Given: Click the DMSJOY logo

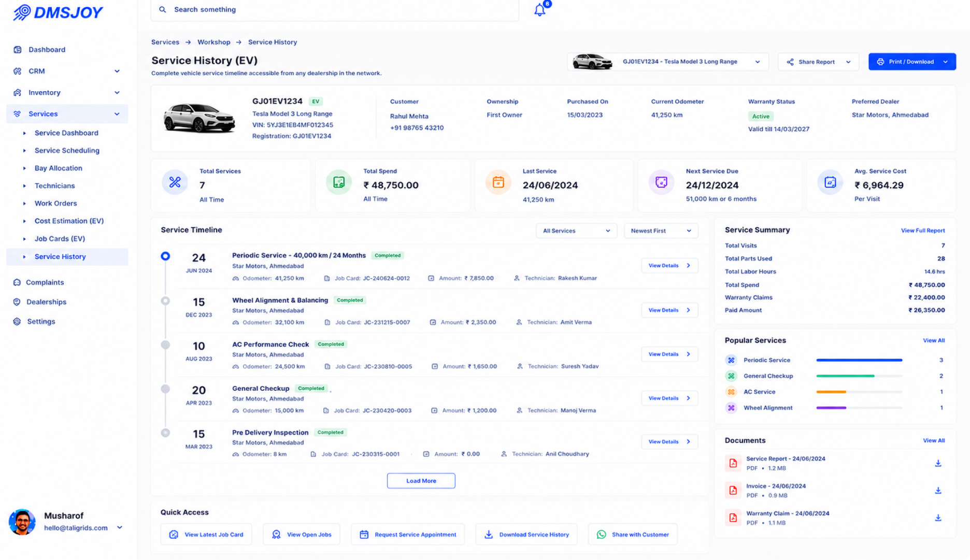Looking at the screenshot, I should (x=58, y=12).
